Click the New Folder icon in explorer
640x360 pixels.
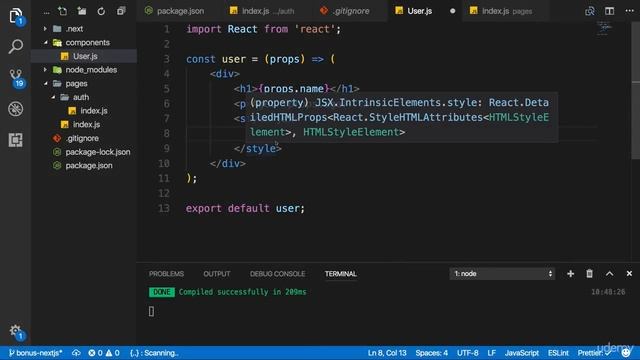tap(82, 11)
